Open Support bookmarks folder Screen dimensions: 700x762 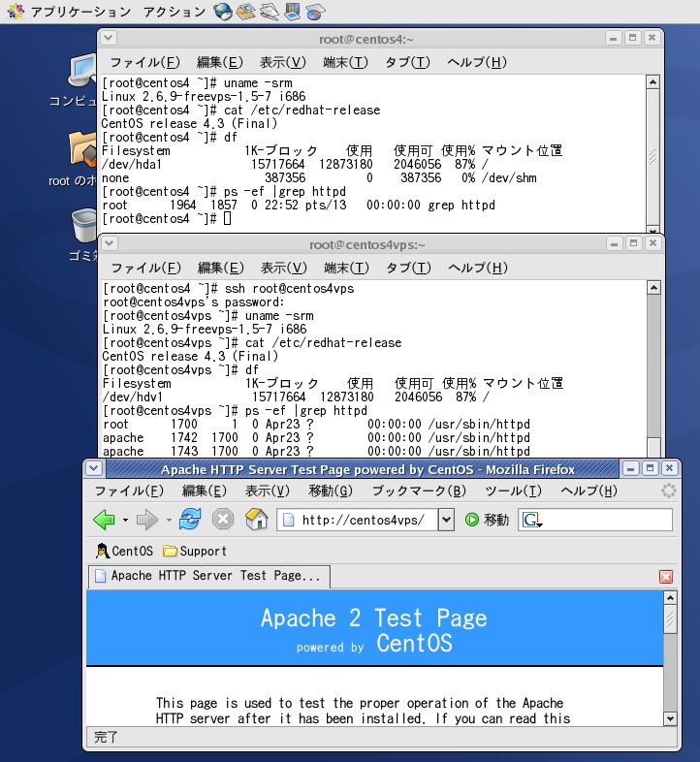pos(195,551)
